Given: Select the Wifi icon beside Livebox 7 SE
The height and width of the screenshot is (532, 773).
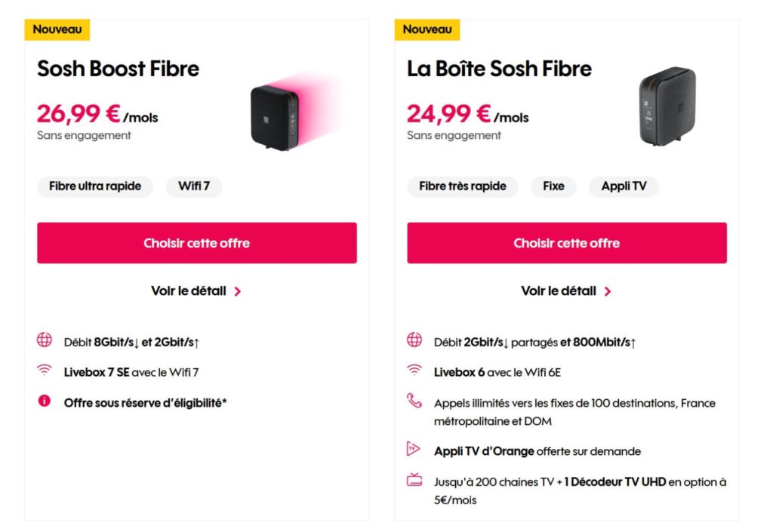Looking at the screenshot, I should point(45,370).
